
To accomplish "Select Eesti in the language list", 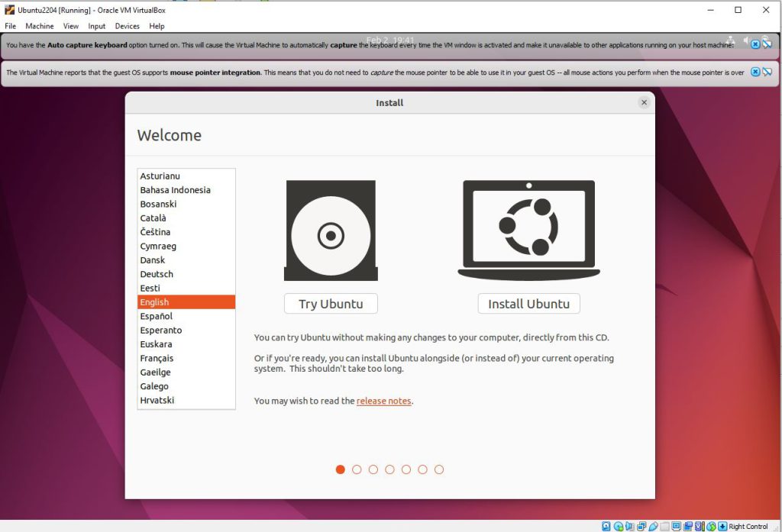I will 186,288.
